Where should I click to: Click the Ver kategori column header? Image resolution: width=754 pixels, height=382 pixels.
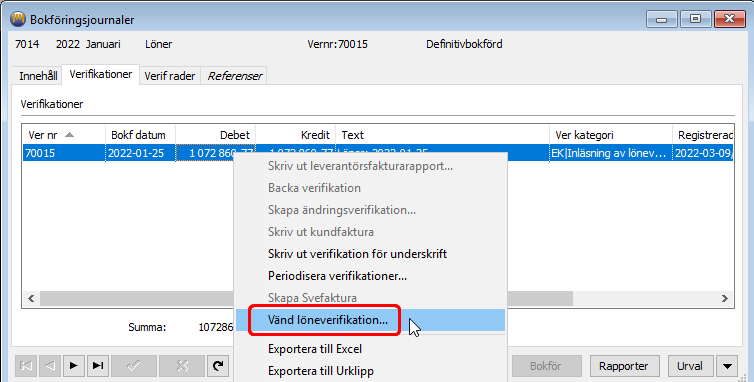[x=611, y=135]
